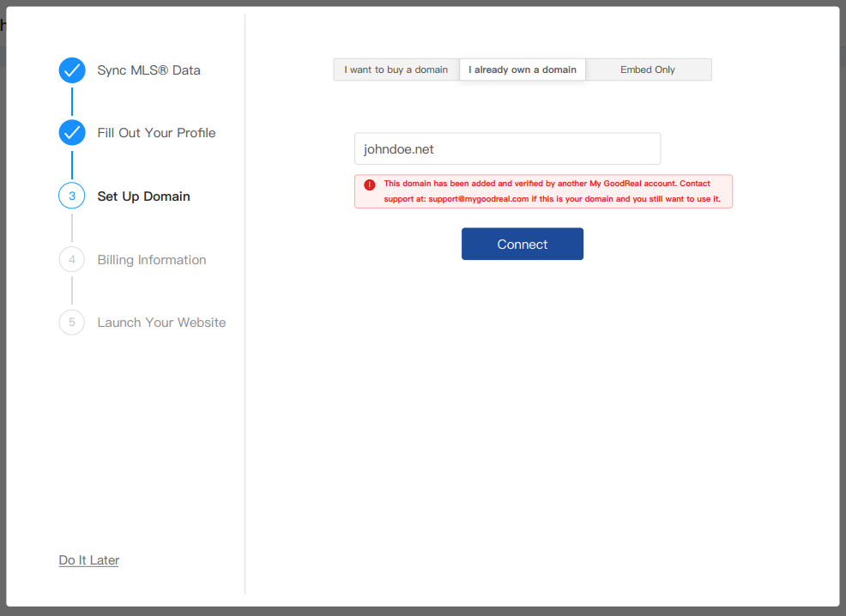
Task: Click inside the domain name input field
Action: (x=507, y=148)
